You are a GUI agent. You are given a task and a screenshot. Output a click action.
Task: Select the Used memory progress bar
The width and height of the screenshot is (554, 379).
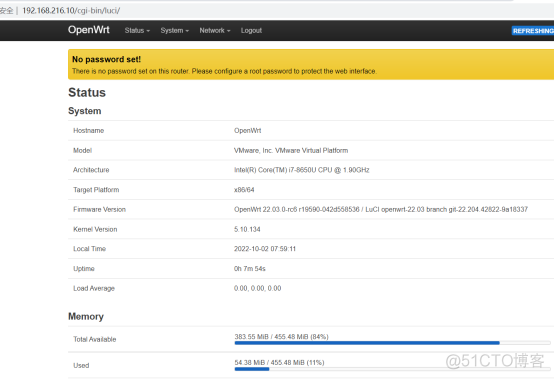[x=392, y=369]
